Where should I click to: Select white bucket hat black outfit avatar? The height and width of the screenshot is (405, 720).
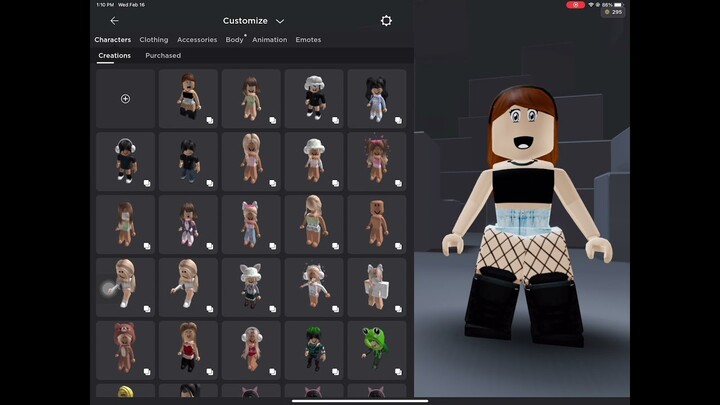pyautogui.click(x=314, y=99)
